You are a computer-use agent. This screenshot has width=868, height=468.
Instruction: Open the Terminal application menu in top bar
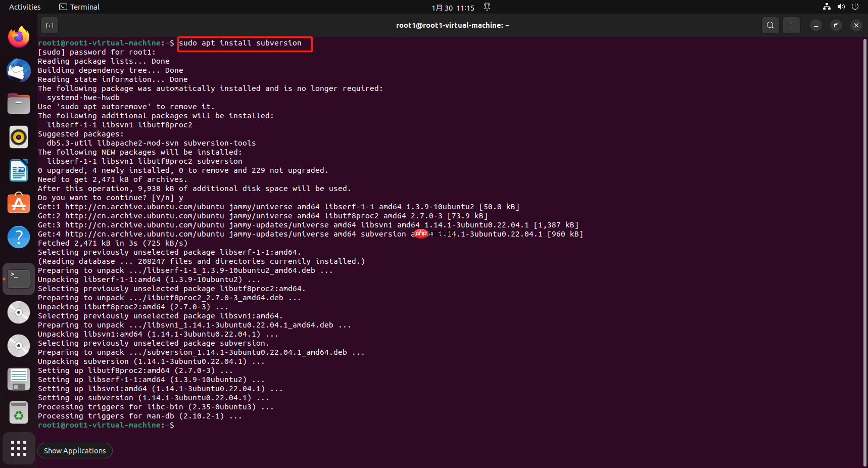(79, 7)
